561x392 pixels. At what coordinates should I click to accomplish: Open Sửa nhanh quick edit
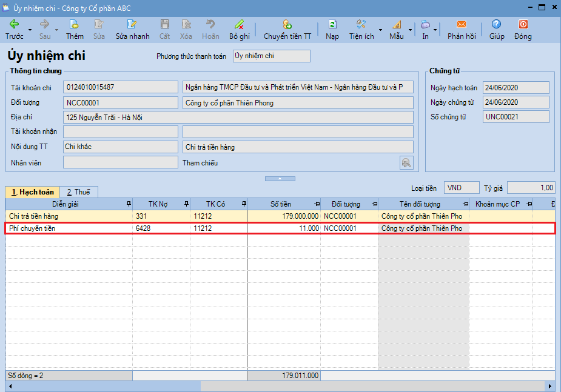(132, 29)
